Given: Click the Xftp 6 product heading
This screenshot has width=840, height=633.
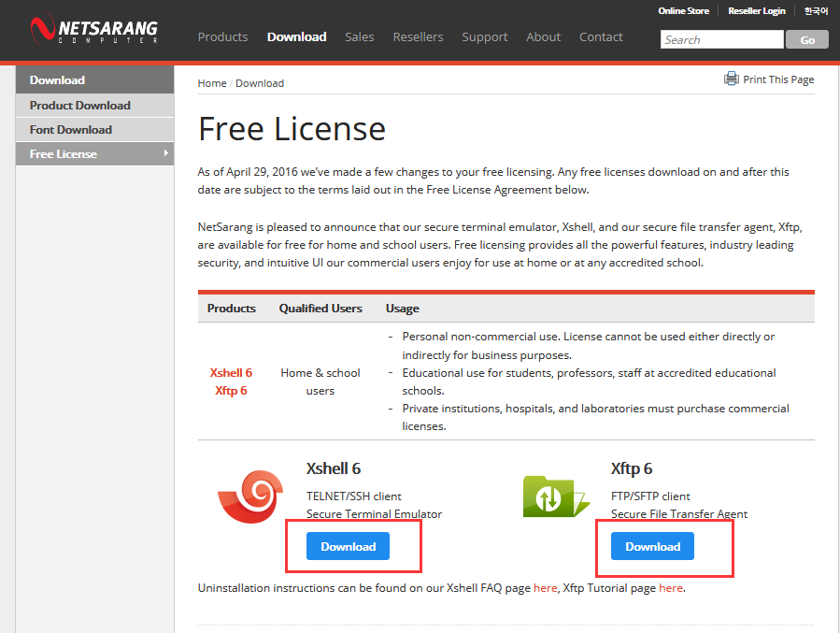Looking at the screenshot, I should [632, 469].
